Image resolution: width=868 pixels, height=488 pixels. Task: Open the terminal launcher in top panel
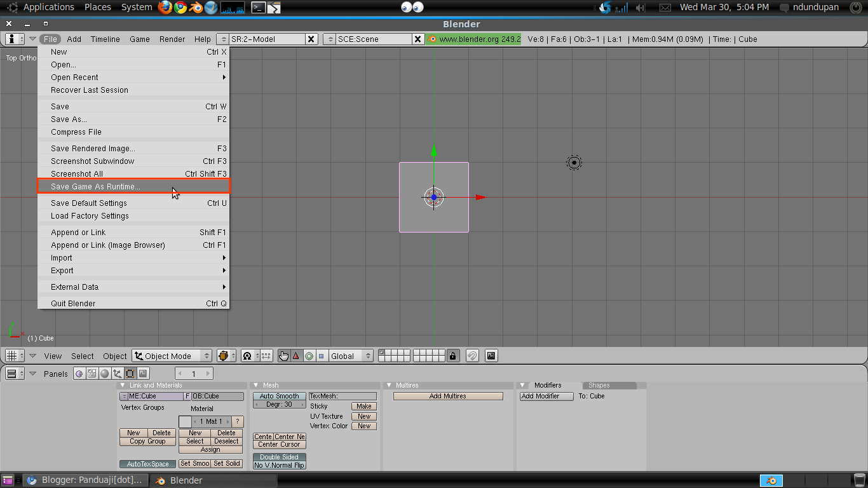pos(258,8)
